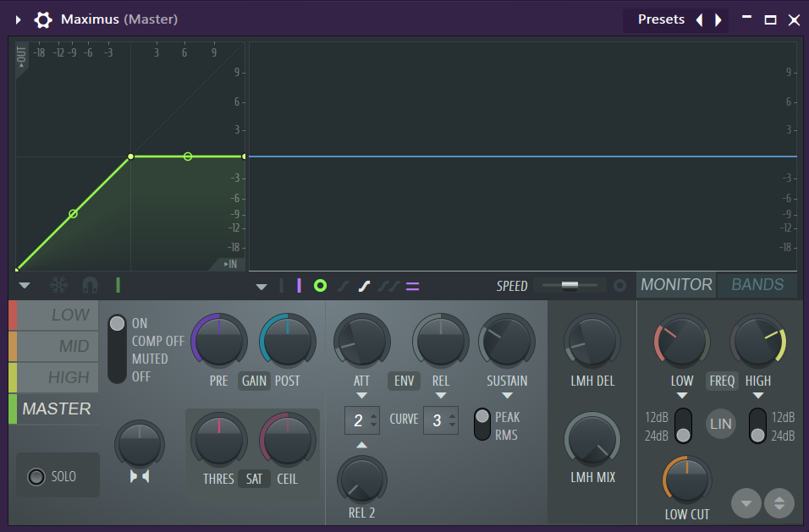The width and height of the screenshot is (809, 532).
Task: Click the THRES saturation knob
Action: (x=219, y=441)
